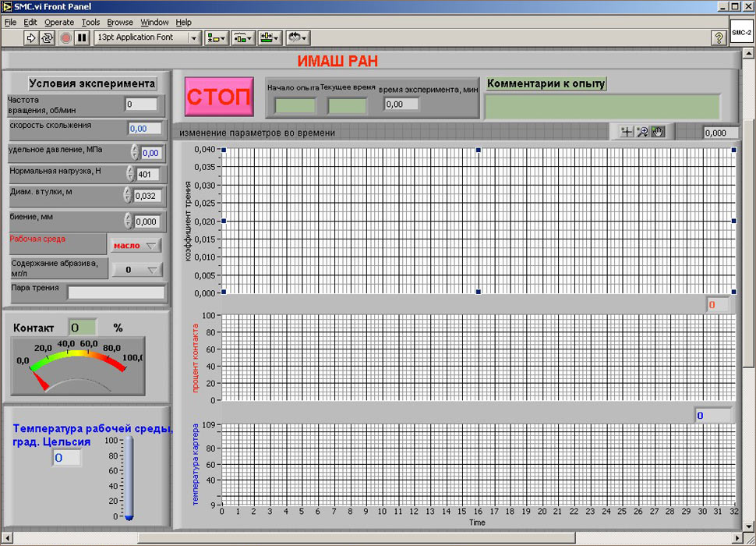Click the удельное давление value field
This screenshot has height=546, width=756.
click(x=152, y=153)
